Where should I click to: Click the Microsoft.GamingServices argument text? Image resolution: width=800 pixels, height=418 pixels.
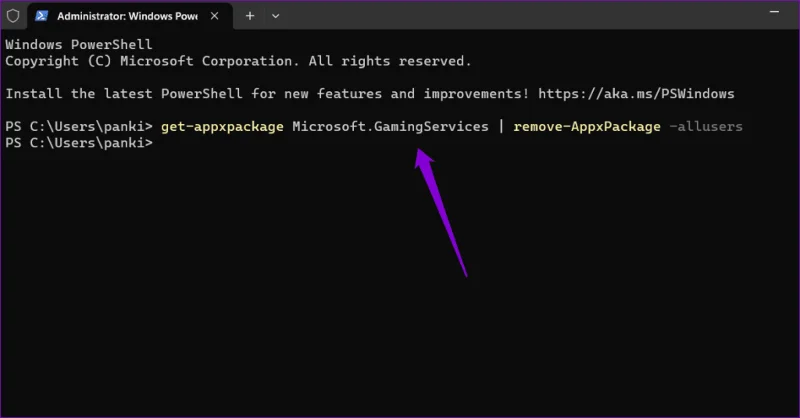(x=390, y=127)
